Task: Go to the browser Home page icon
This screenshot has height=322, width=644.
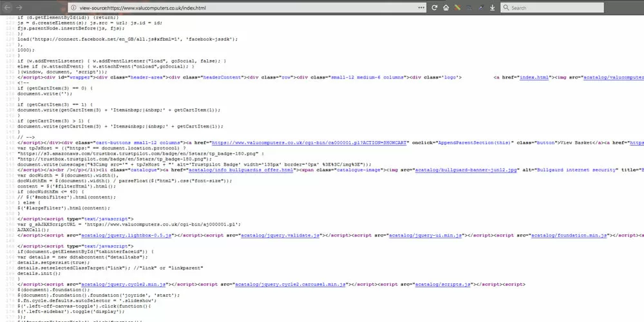Action: 446,8
